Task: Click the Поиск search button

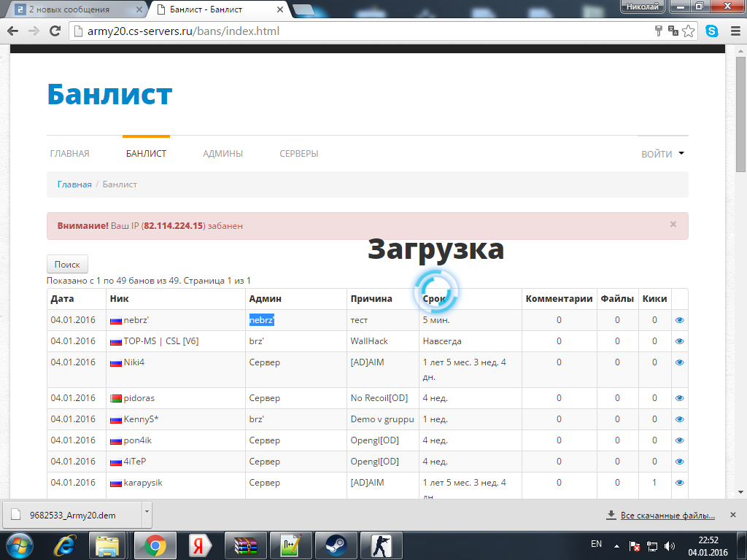Action: (67, 264)
